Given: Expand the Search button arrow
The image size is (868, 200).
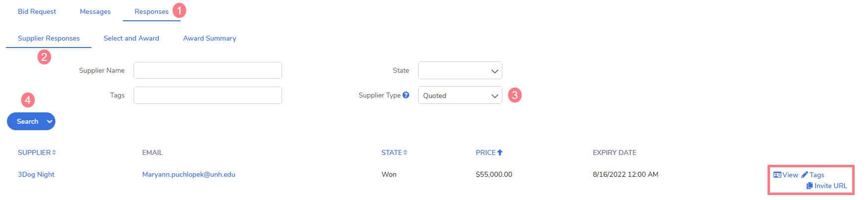Looking at the screenshot, I should pyautogui.click(x=49, y=121).
